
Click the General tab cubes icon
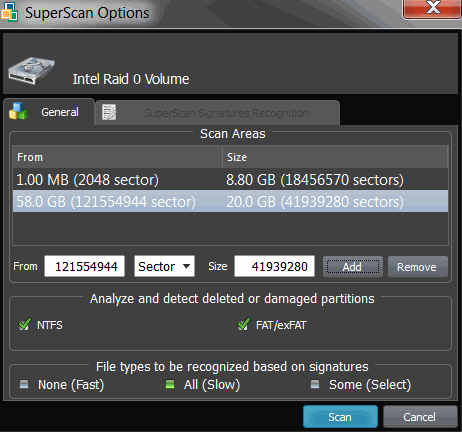tap(18, 111)
